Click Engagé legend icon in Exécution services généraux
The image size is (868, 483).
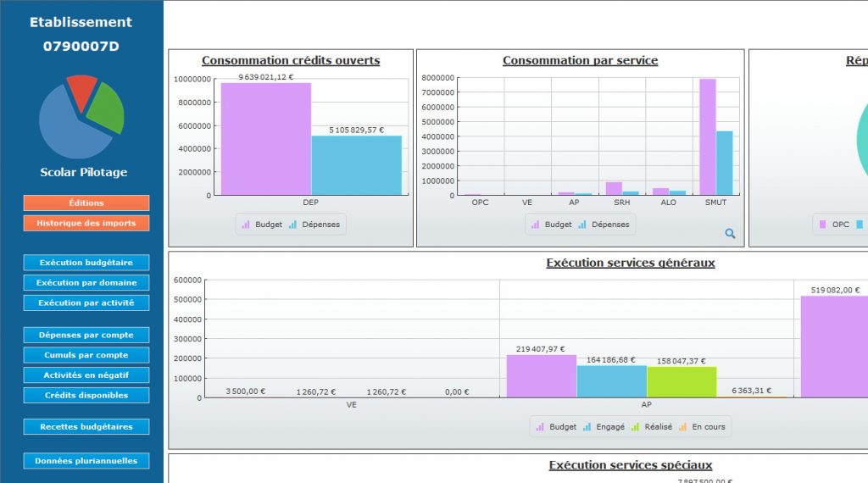(x=587, y=427)
